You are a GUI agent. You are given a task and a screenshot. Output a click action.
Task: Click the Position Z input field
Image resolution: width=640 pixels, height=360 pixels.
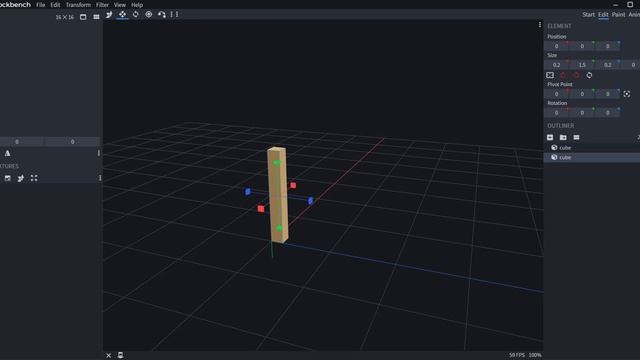[x=608, y=46]
